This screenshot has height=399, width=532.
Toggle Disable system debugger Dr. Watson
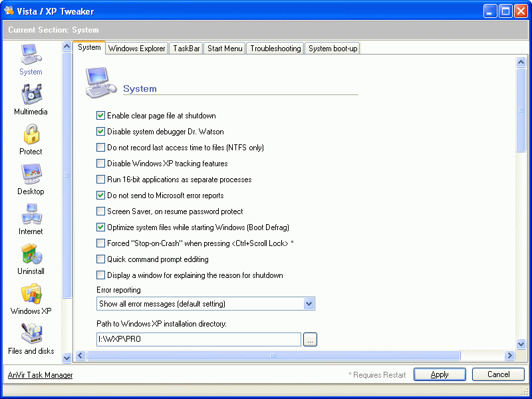(x=100, y=131)
